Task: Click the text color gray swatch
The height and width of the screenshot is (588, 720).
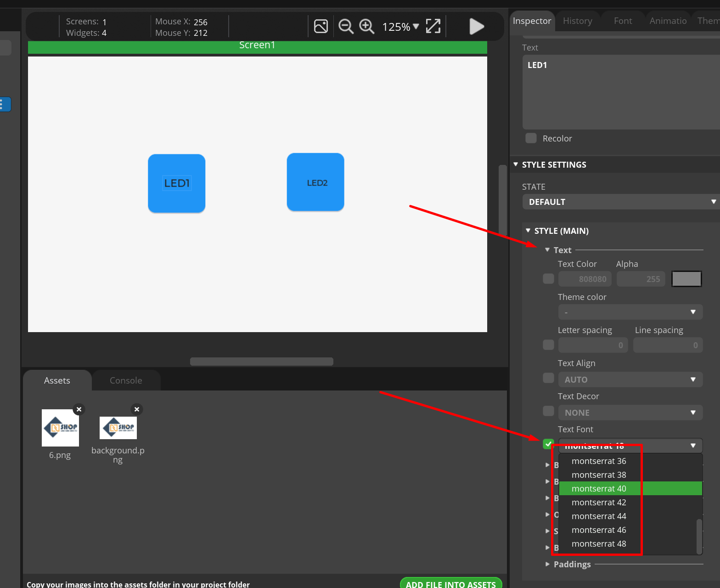Action: click(686, 278)
